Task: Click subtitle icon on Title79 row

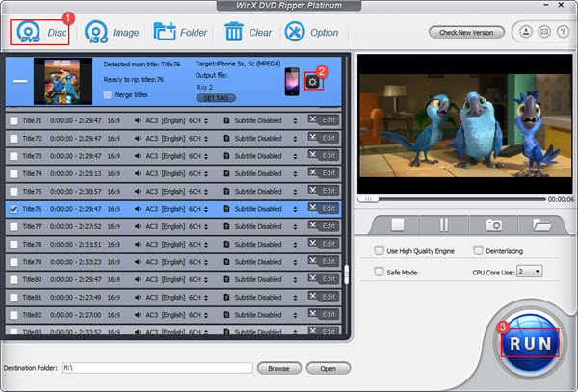Action: coord(226,262)
